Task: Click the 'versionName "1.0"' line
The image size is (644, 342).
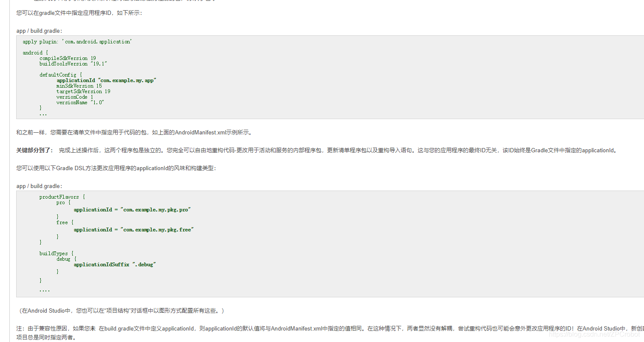Action: point(80,103)
